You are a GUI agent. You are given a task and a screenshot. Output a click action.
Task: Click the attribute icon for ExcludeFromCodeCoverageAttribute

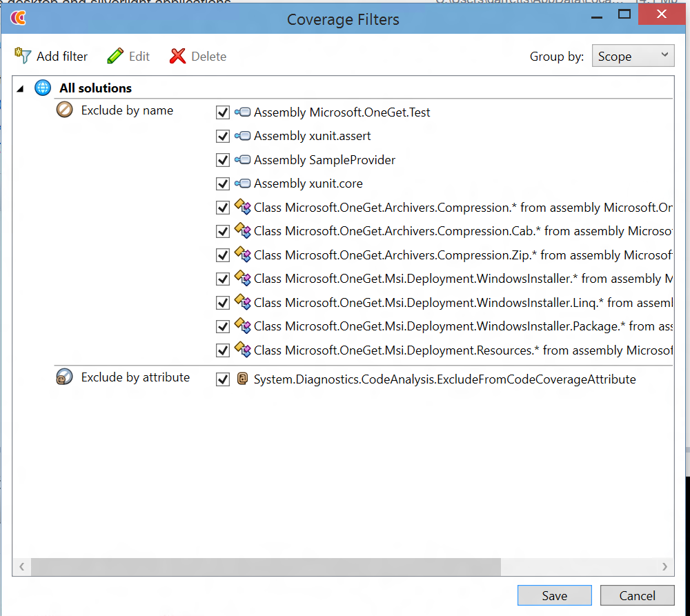click(x=242, y=379)
